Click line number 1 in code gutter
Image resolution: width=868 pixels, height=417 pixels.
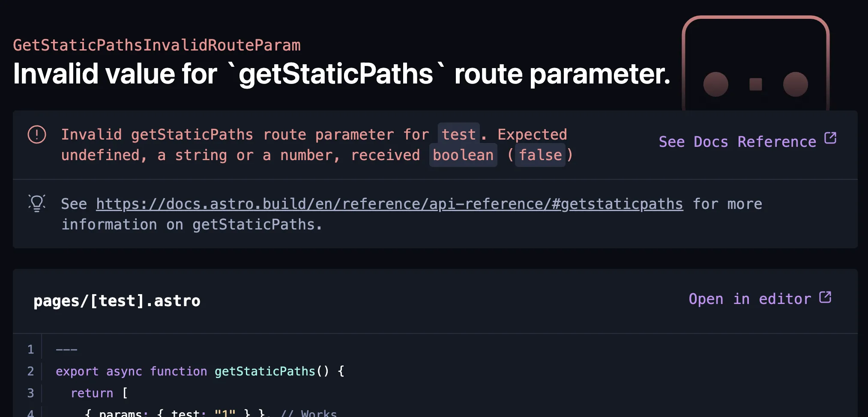tap(30, 349)
